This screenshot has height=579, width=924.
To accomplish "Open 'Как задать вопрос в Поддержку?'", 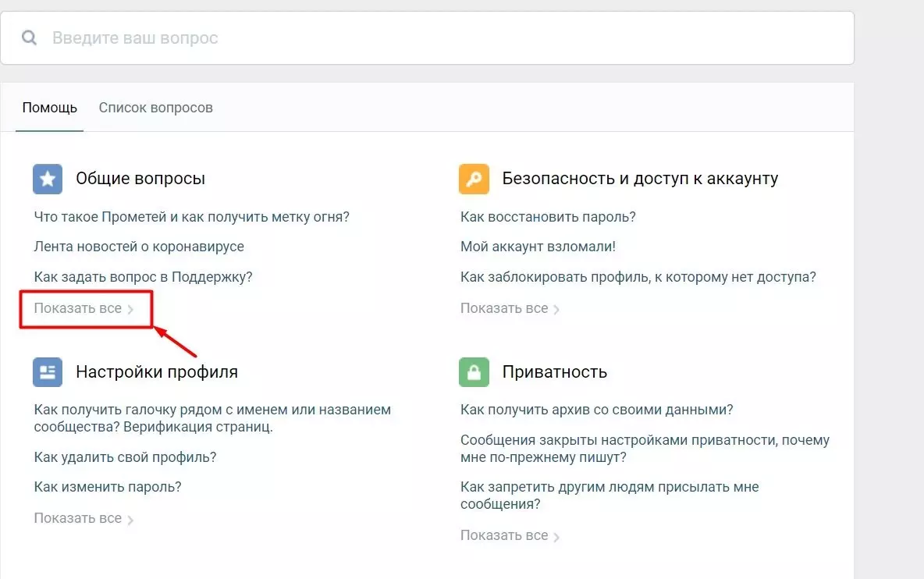I will click(x=143, y=277).
